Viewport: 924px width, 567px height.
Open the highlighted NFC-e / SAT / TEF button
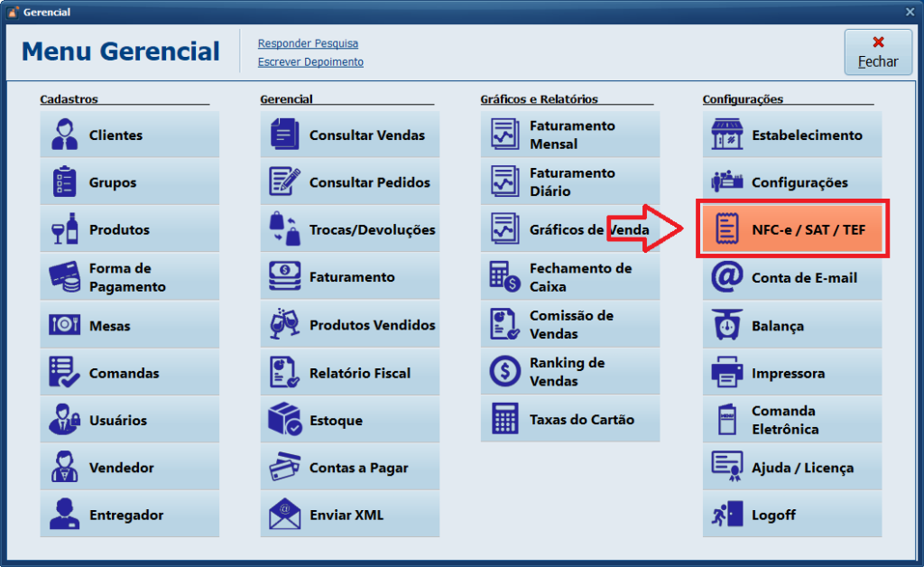pyautogui.click(x=792, y=229)
